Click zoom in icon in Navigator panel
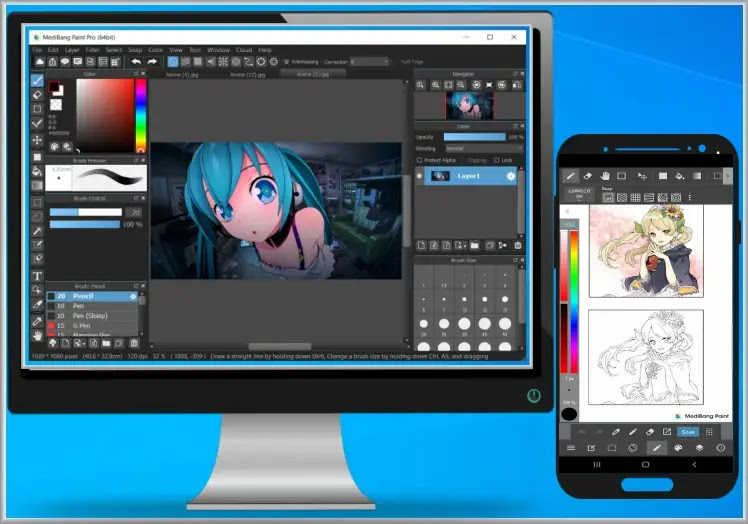This screenshot has height=524, width=748. coord(436,85)
